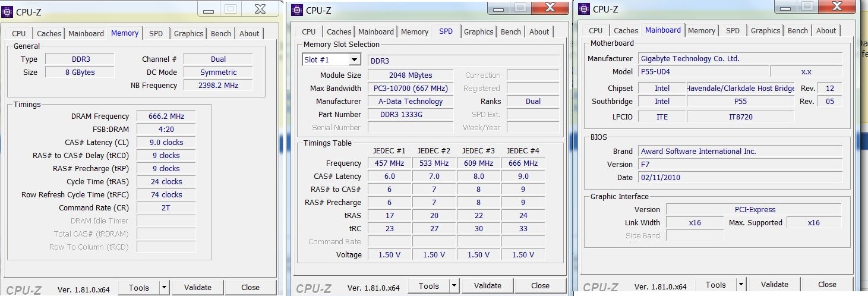Image resolution: width=868 pixels, height=296 pixels.
Task: Open Bench tab in SPD window
Action: (511, 32)
